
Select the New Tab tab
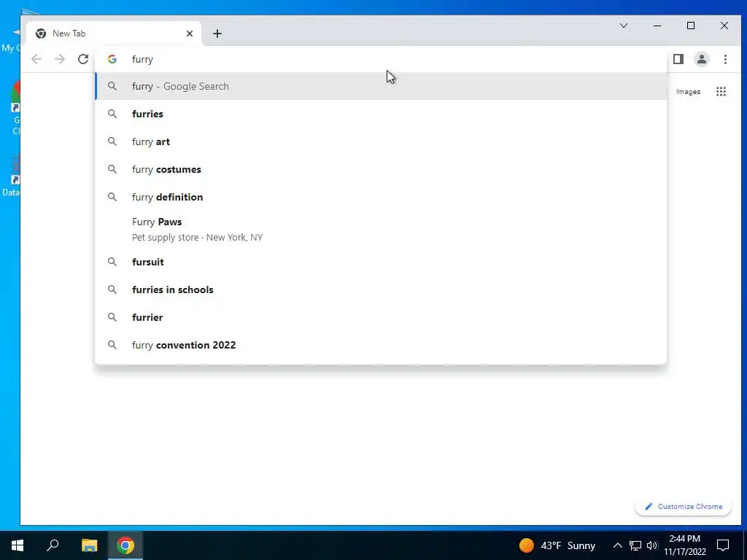pyautogui.click(x=114, y=34)
